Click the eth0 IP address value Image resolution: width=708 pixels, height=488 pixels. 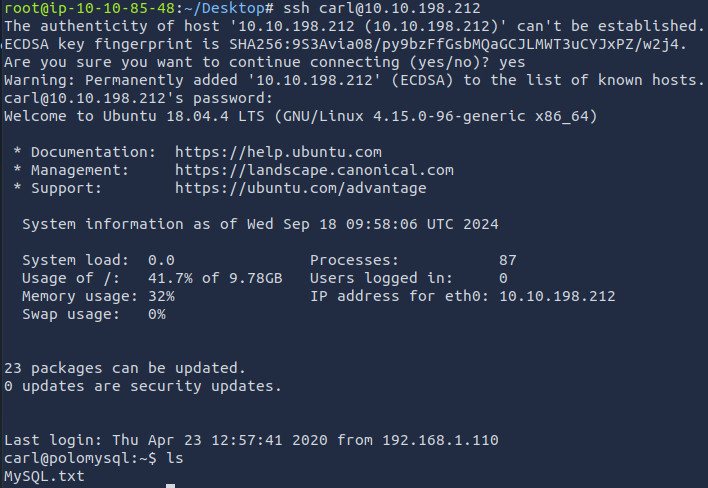(x=556, y=296)
